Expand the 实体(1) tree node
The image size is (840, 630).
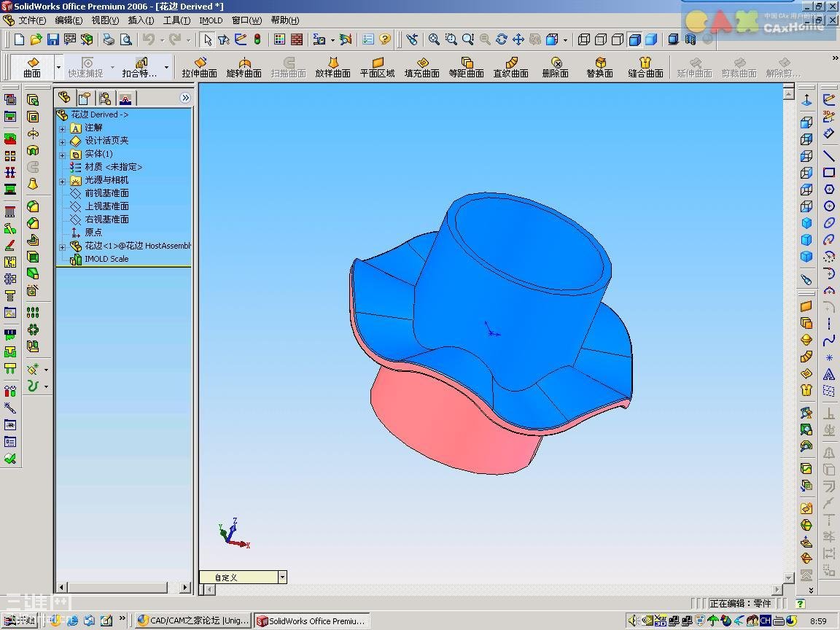pos(62,155)
